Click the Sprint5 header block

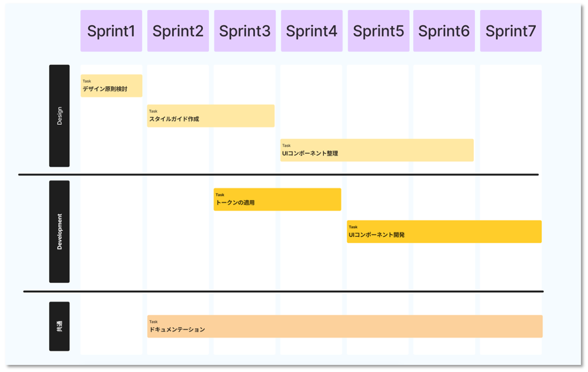click(379, 31)
